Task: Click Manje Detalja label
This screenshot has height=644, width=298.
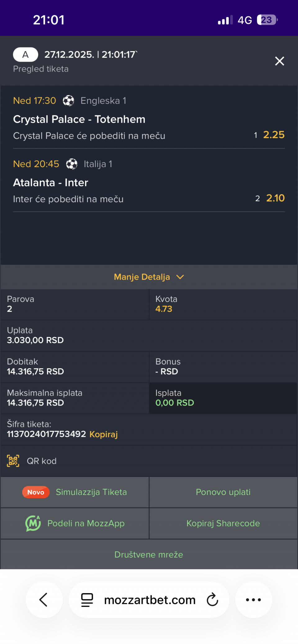Action: [142, 277]
